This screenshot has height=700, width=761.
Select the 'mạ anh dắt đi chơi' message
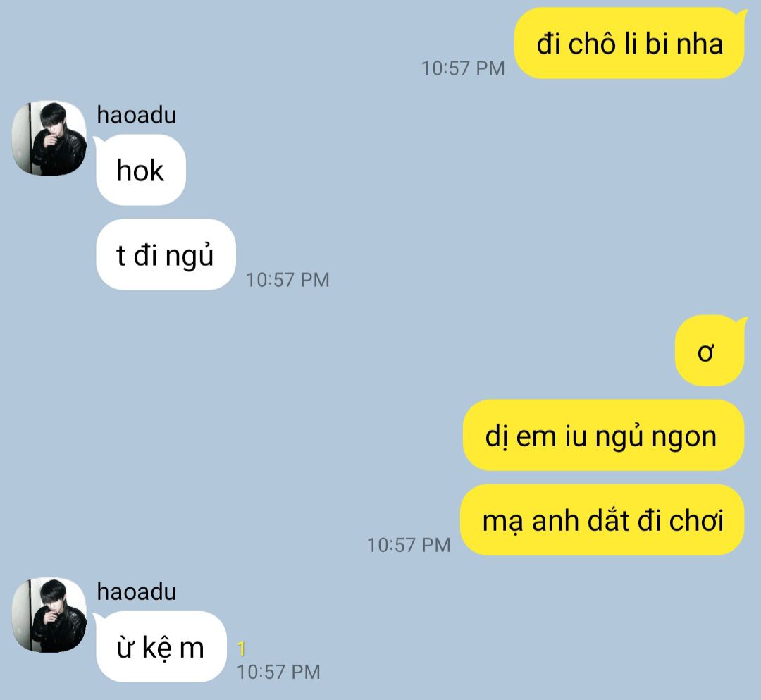point(602,520)
